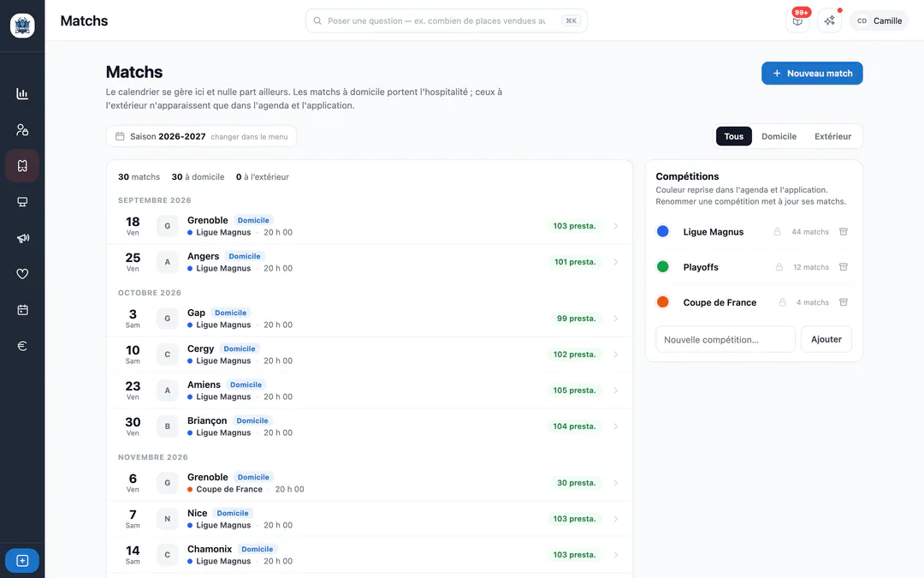Select the Tous filter tab

coord(734,136)
